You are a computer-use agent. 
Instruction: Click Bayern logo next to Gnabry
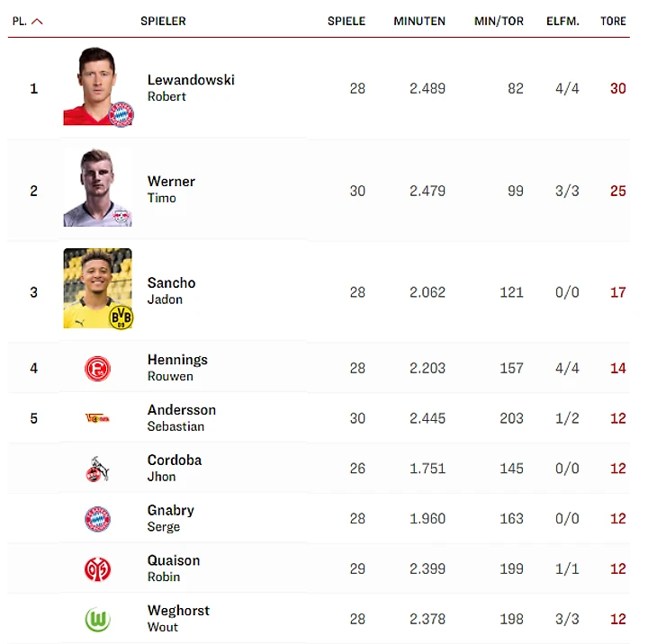click(97, 519)
